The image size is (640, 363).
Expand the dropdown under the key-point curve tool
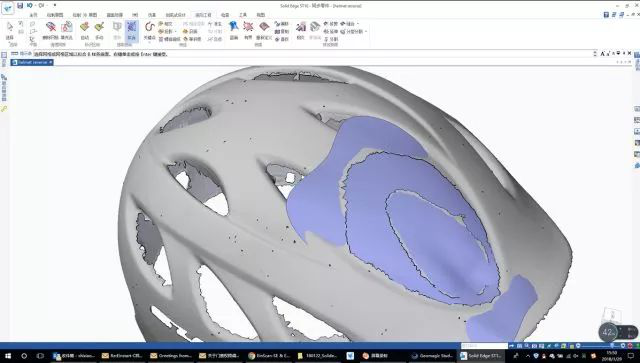[x=149, y=41]
